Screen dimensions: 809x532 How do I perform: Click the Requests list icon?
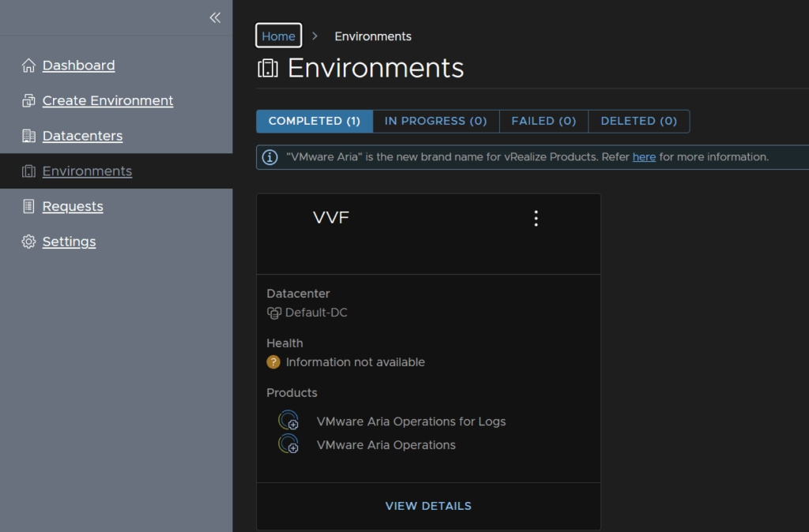[29, 206]
